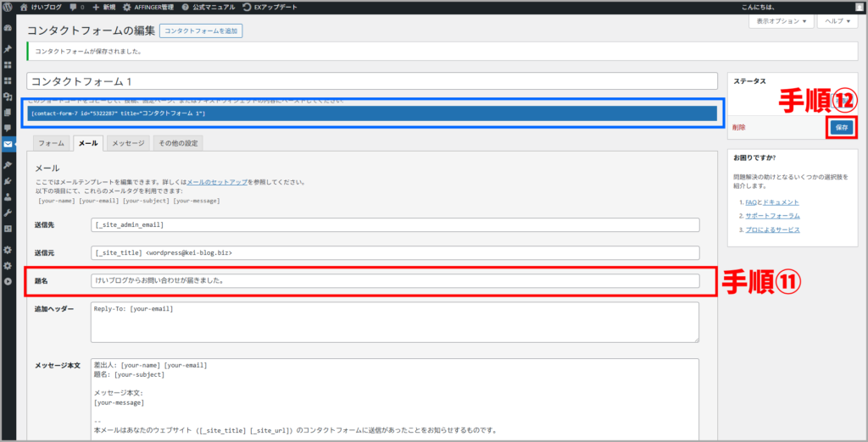Open the 公式マニュアル help item

click(x=209, y=7)
